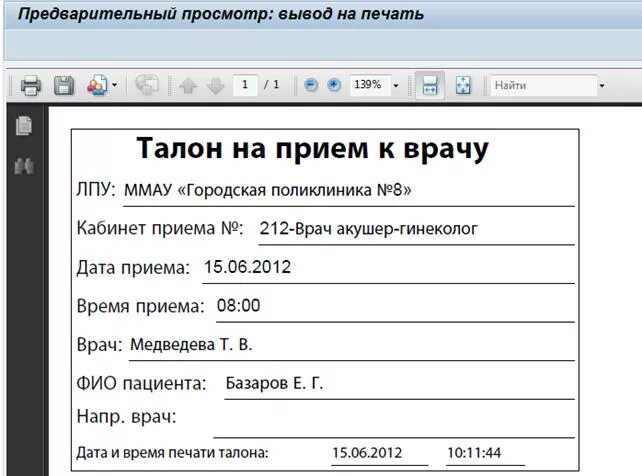
Task: Click the Напр. врач: label
Action: (x=127, y=417)
